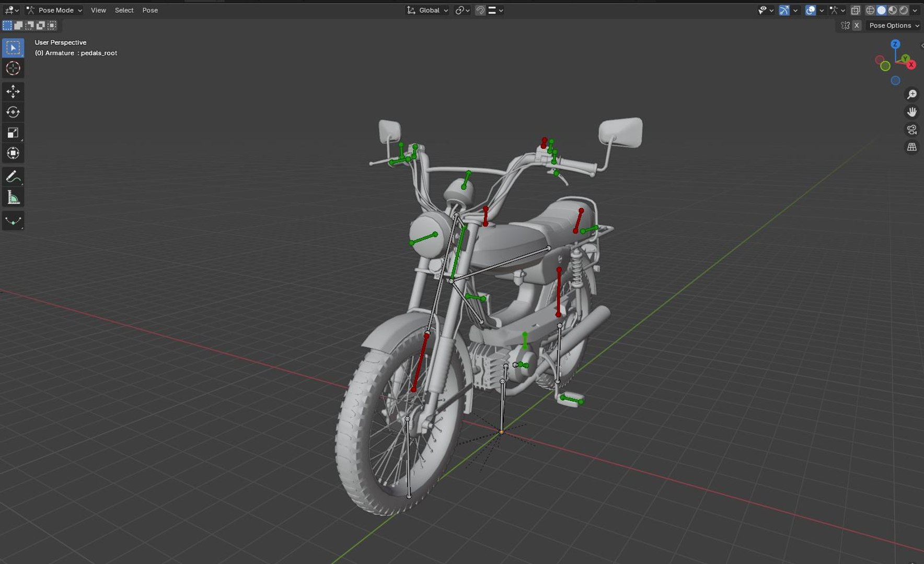The width and height of the screenshot is (924, 564).
Task: Set selection mode to New
Action: tap(7, 25)
